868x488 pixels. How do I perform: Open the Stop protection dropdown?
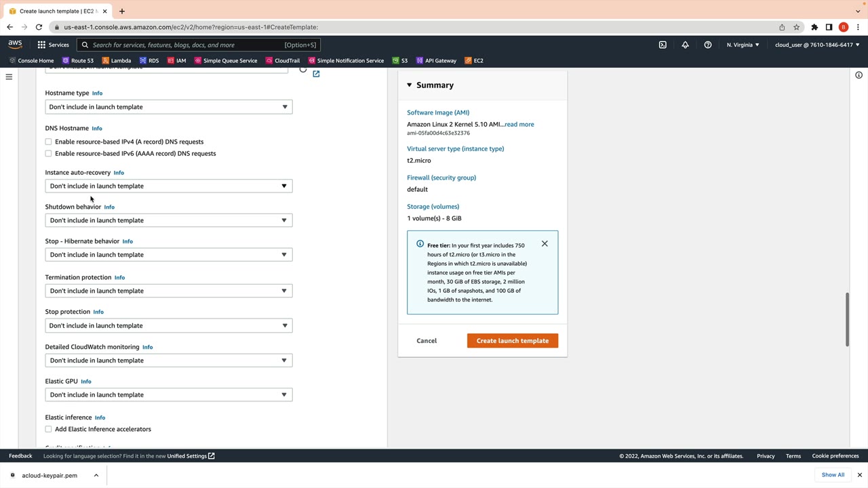[169, 325]
